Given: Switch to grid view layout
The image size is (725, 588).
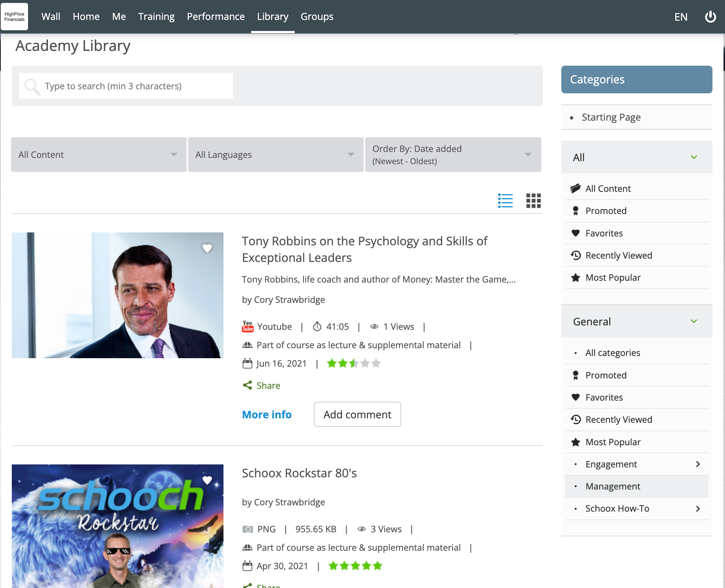Looking at the screenshot, I should click(533, 201).
